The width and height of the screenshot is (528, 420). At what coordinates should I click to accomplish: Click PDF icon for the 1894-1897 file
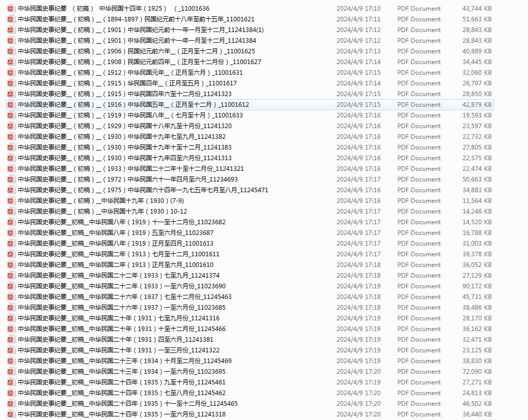tap(11, 19)
